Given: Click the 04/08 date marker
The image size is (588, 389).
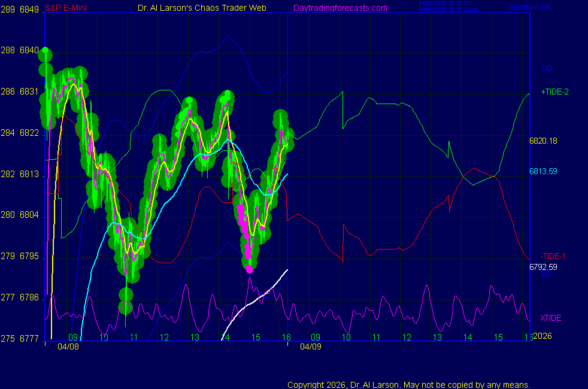Looking at the screenshot, I should click(68, 347).
